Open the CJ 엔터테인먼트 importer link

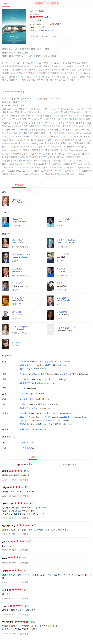click(27, 448)
